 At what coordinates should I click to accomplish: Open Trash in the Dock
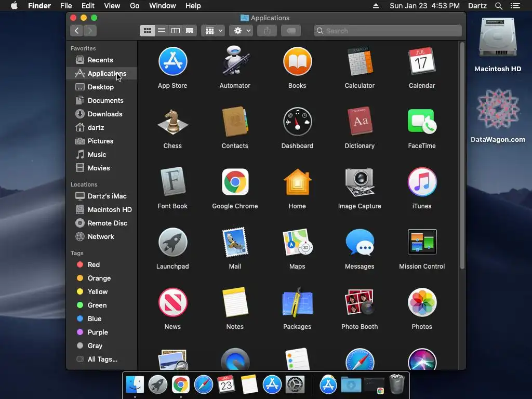pos(396,384)
